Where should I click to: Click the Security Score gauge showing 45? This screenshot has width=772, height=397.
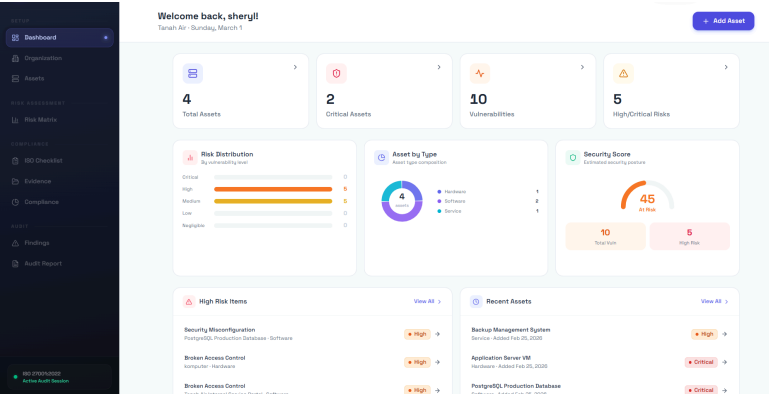coord(647,197)
